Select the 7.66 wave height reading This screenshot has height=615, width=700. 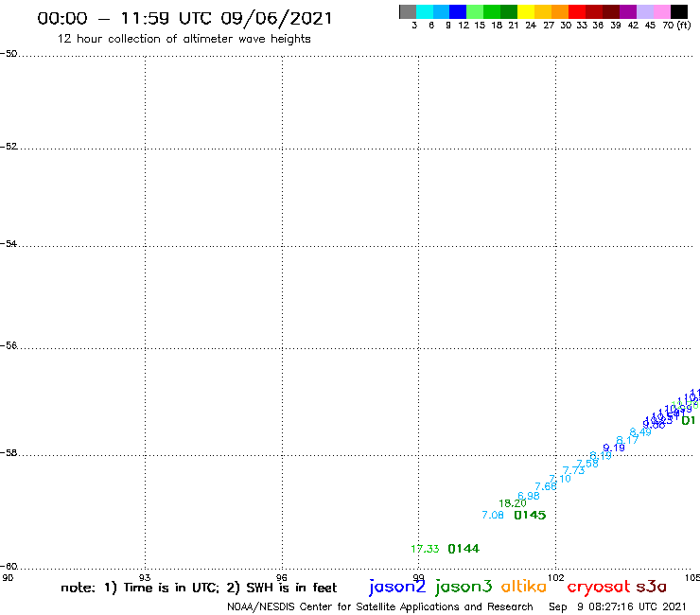tap(546, 486)
